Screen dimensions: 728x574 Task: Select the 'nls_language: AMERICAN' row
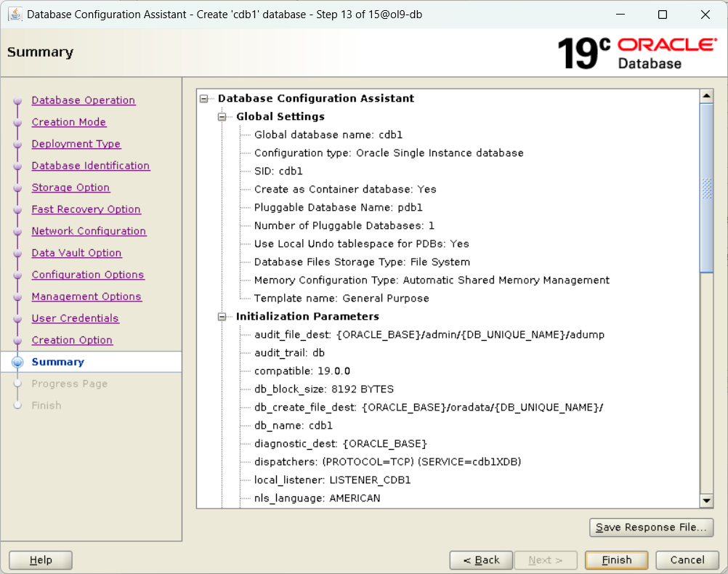pyautogui.click(x=317, y=498)
